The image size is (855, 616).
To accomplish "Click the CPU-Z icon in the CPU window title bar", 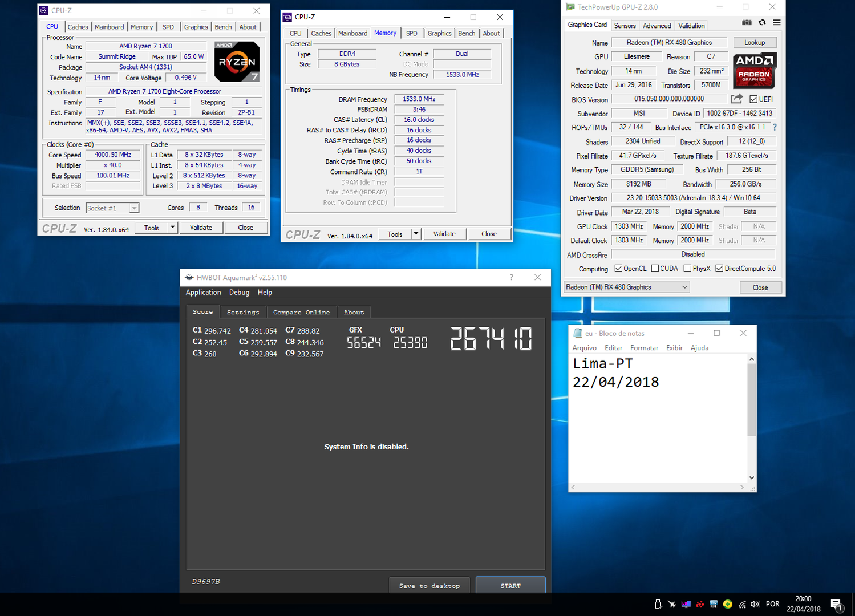I will coord(44,11).
